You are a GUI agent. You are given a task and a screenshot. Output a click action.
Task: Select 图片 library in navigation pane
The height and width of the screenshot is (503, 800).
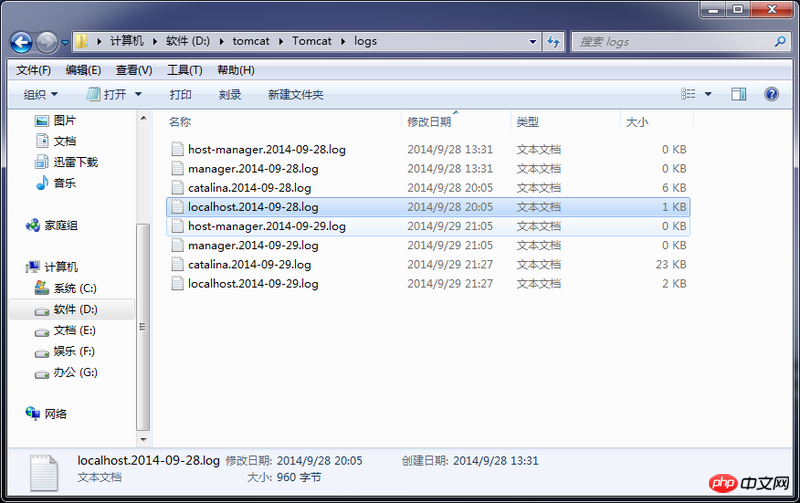click(x=56, y=120)
